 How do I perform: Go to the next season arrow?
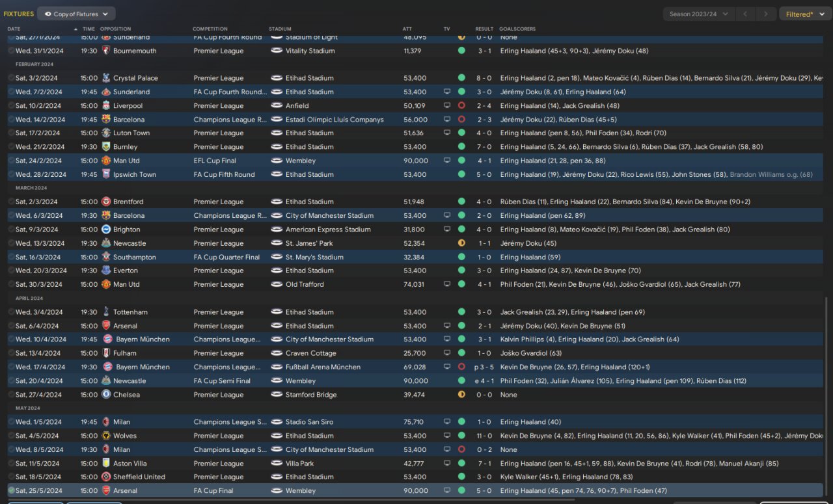(x=766, y=14)
